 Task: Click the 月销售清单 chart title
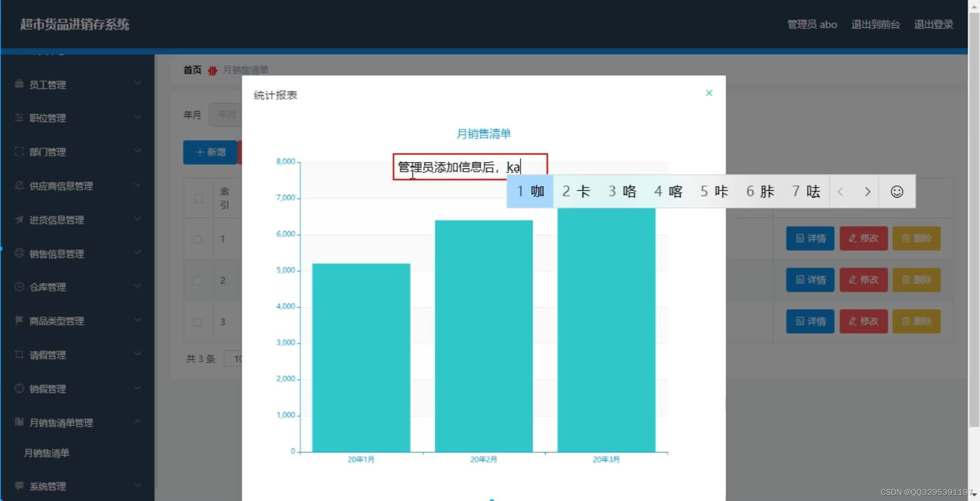[x=484, y=134]
